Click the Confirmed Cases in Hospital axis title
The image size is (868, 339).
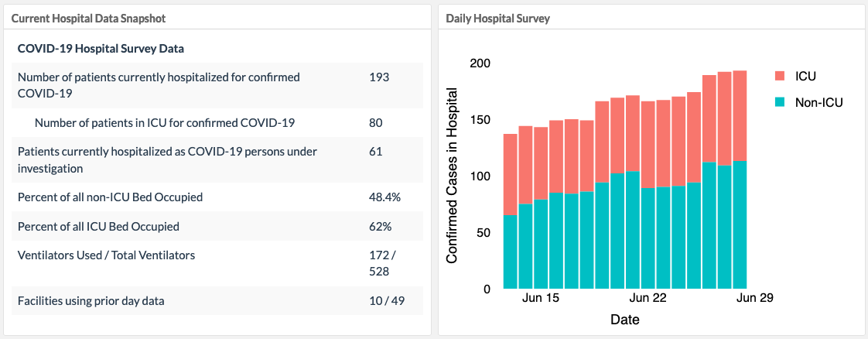click(453, 176)
